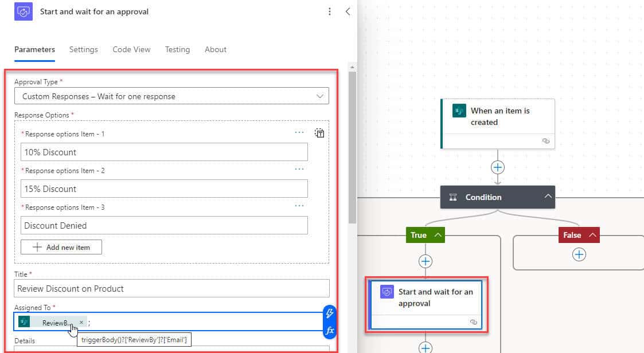Click the Add new item button
Screen dimensions: 644x353
click(61, 247)
